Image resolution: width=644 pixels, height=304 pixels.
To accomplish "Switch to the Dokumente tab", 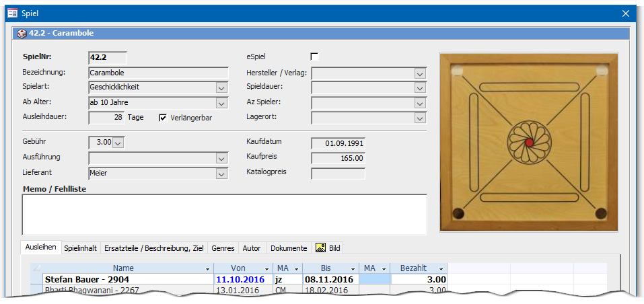I will click(289, 248).
